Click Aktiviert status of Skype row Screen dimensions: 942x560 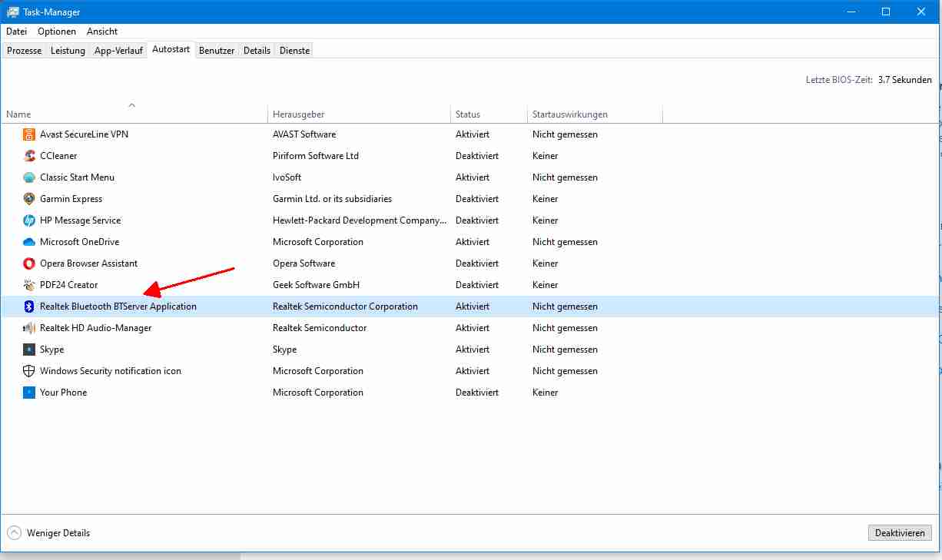pyautogui.click(x=473, y=350)
